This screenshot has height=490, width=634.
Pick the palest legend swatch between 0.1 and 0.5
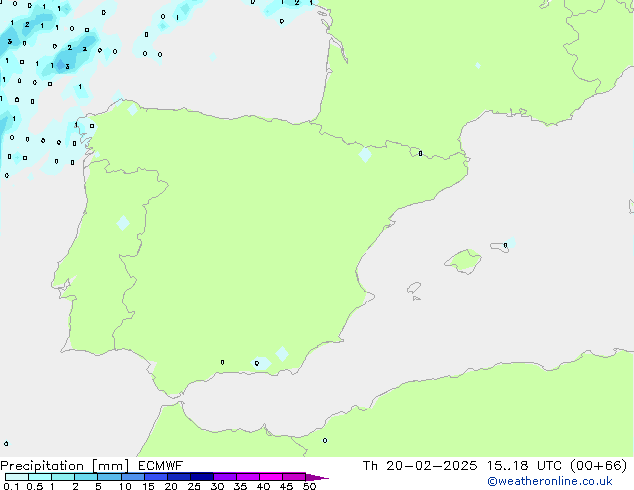(x=17, y=477)
